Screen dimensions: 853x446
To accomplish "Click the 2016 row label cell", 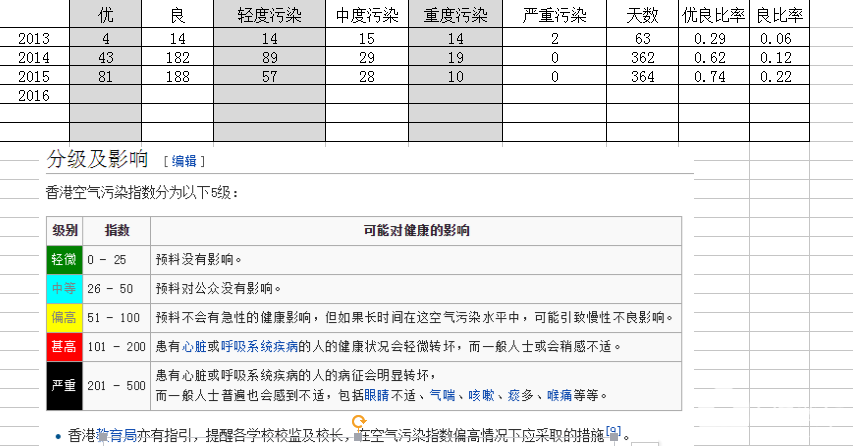I will [34, 95].
